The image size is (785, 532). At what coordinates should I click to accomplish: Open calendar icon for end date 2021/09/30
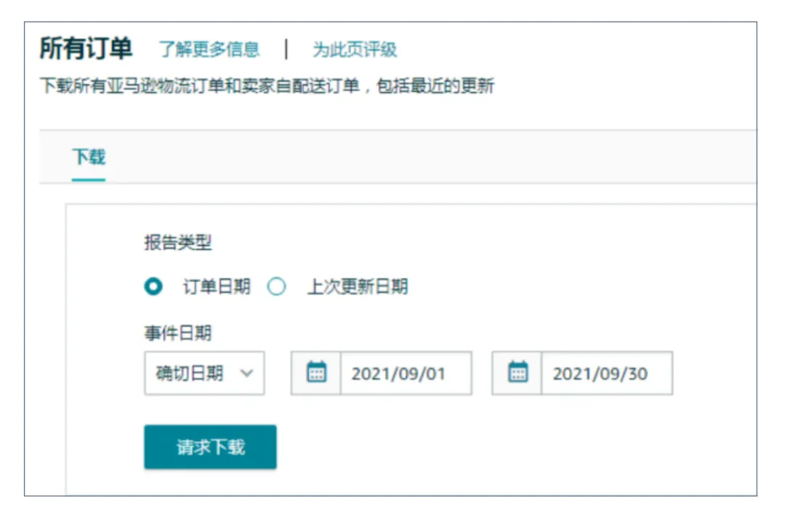click(518, 373)
